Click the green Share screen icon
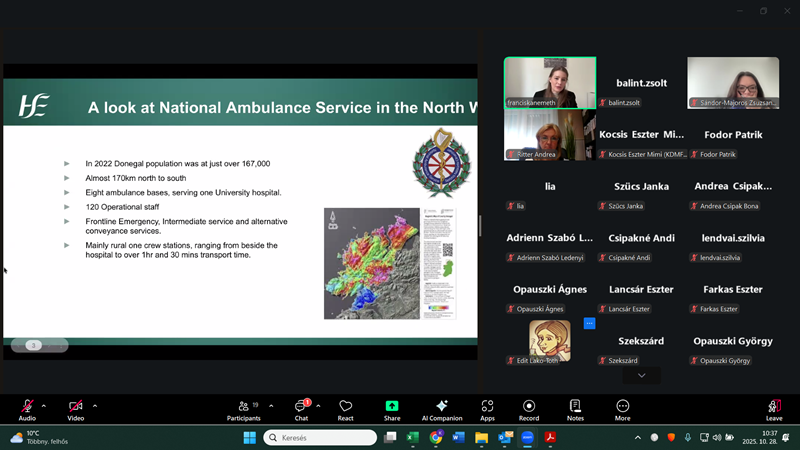The image size is (800, 450). [x=392, y=408]
